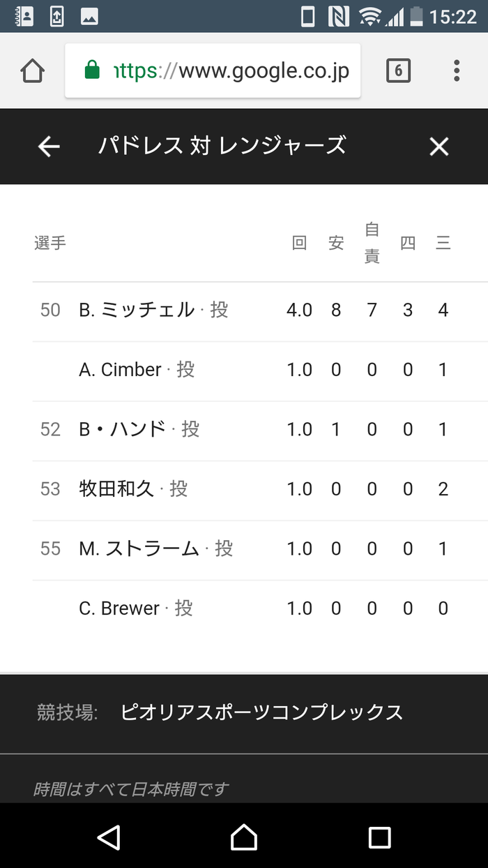
Task: Go back with the header left arrow
Action: (x=49, y=147)
